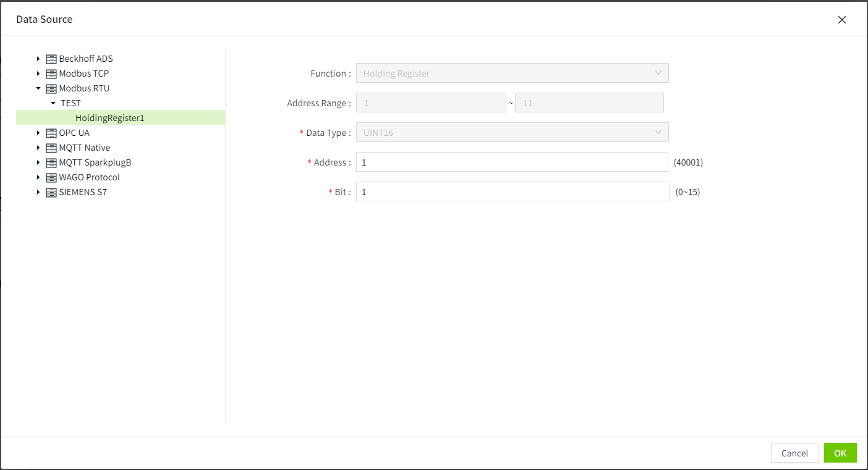Screen dimensions: 868x470
Task: Select the OPC UA tree entry
Action: click(74, 133)
